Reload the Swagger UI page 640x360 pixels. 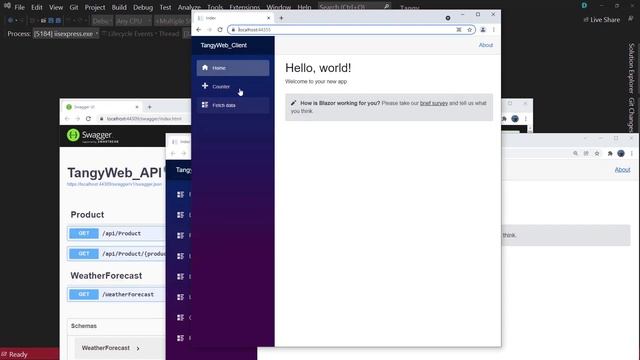pos(89,119)
